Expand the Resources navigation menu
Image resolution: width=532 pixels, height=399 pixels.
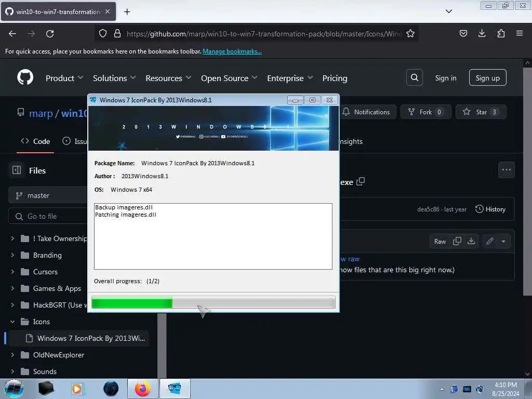168,78
